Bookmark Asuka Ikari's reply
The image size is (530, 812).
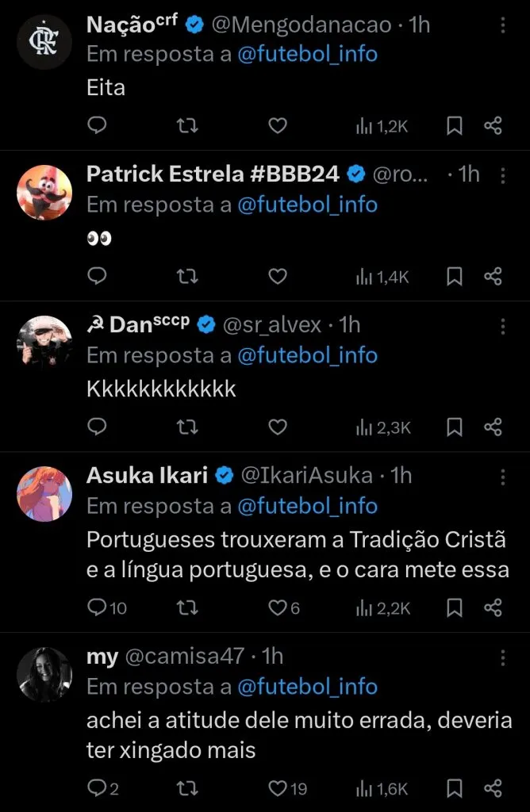click(454, 608)
